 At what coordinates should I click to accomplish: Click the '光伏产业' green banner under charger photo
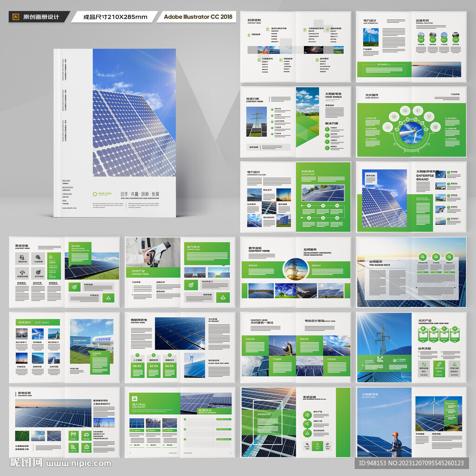(153, 272)
